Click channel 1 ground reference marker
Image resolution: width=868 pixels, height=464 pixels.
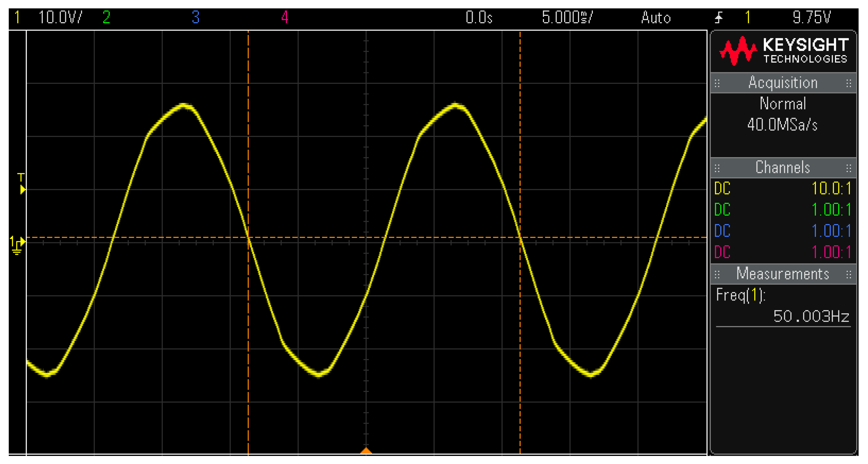[x=17, y=245]
